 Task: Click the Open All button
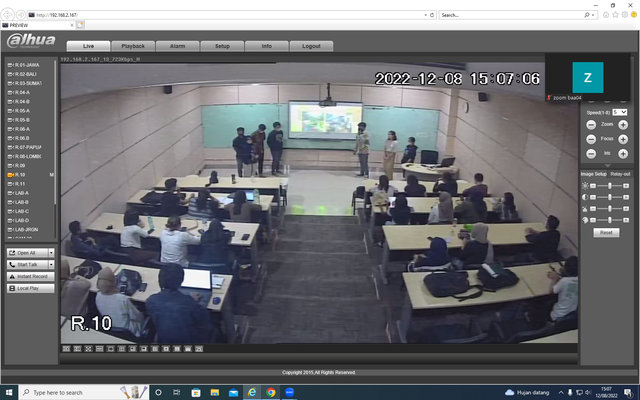[28, 253]
